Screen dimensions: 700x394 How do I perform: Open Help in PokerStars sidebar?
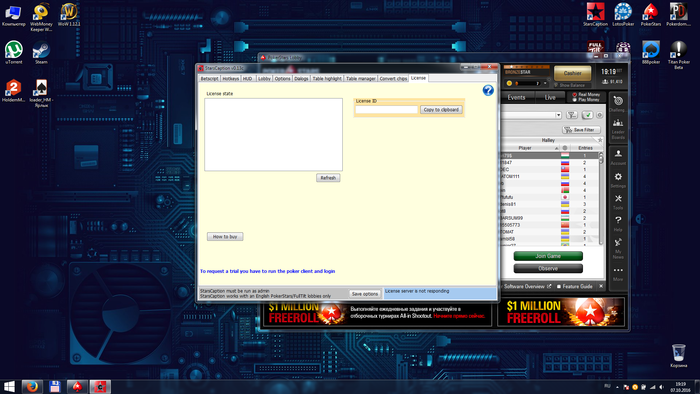click(x=618, y=224)
